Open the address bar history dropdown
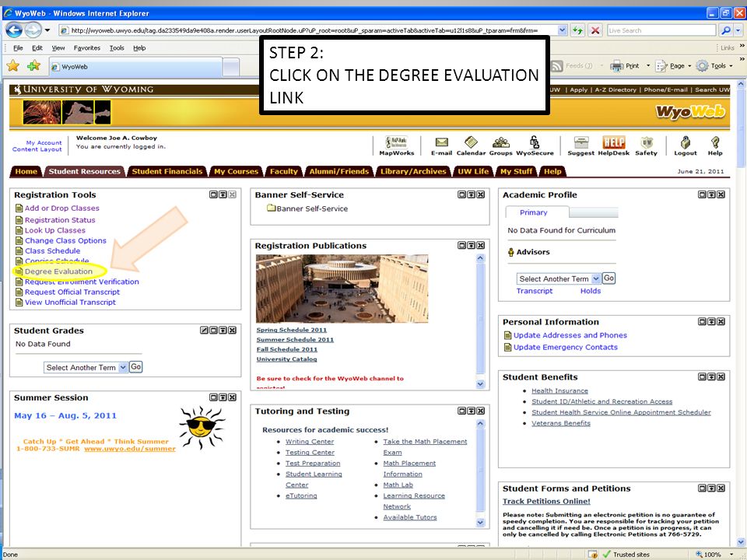Viewport: 747px width, 560px height. [x=563, y=30]
